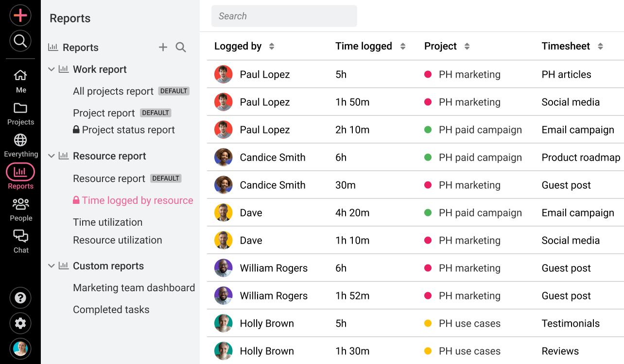624x364 pixels.
Task: Open Chat from the left sidebar
Action: (x=20, y=237)
